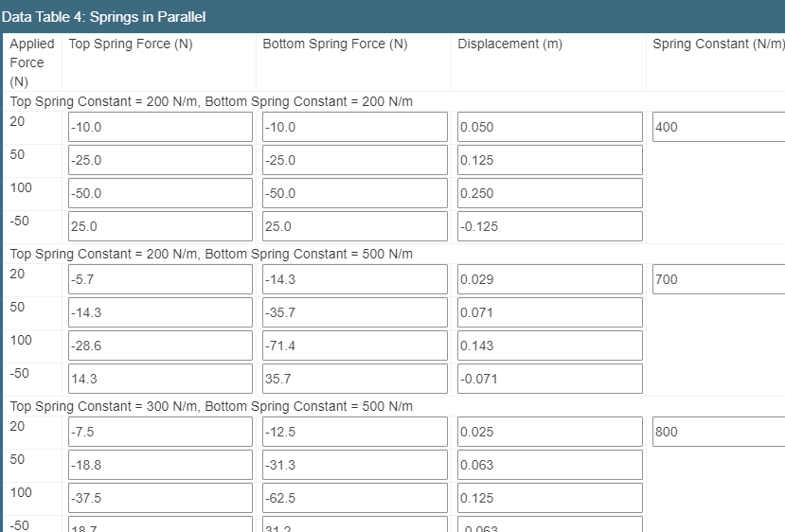785x532 pixels.
Task: Select the Bottom Spring Force field showing -50.0
Action: coord(354,193)
